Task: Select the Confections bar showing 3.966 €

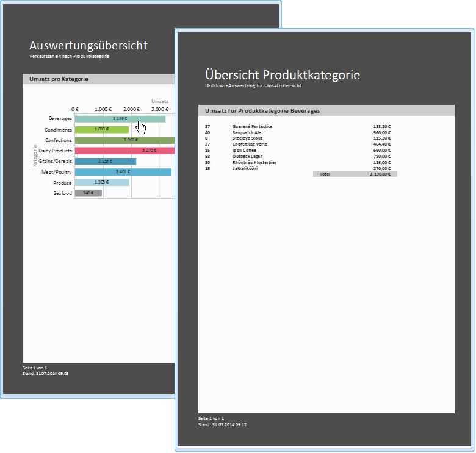Action: (x=124, y=140)
